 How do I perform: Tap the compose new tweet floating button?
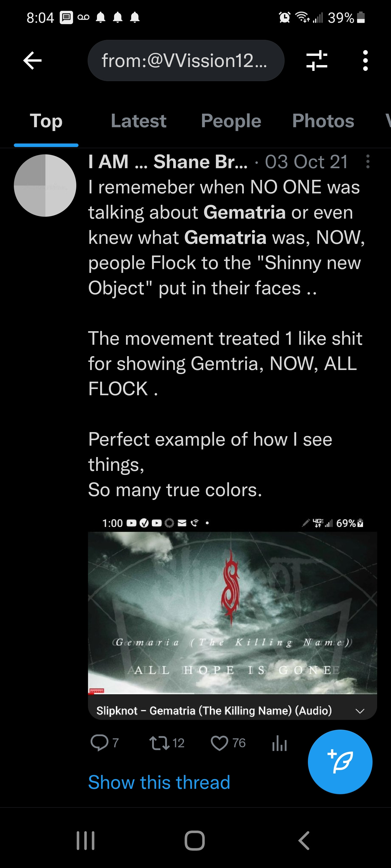pyautogui.click(x=340, y=761)
